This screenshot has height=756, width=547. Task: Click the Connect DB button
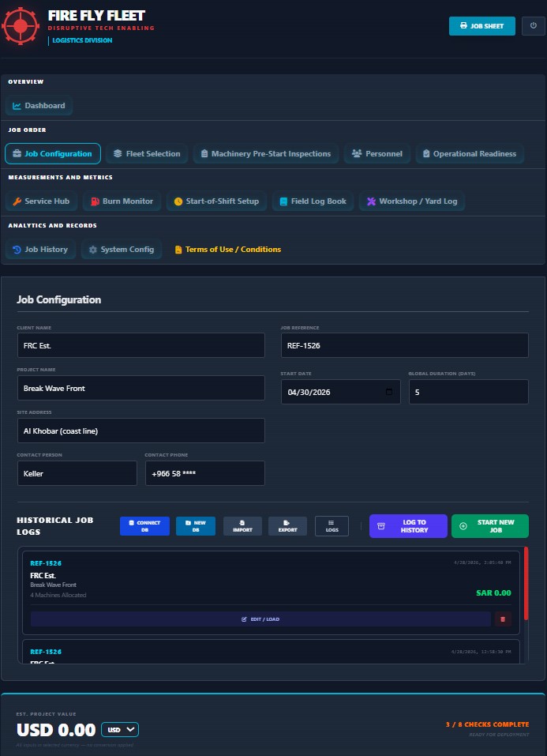pyautogui.click(x=144, y=526)
